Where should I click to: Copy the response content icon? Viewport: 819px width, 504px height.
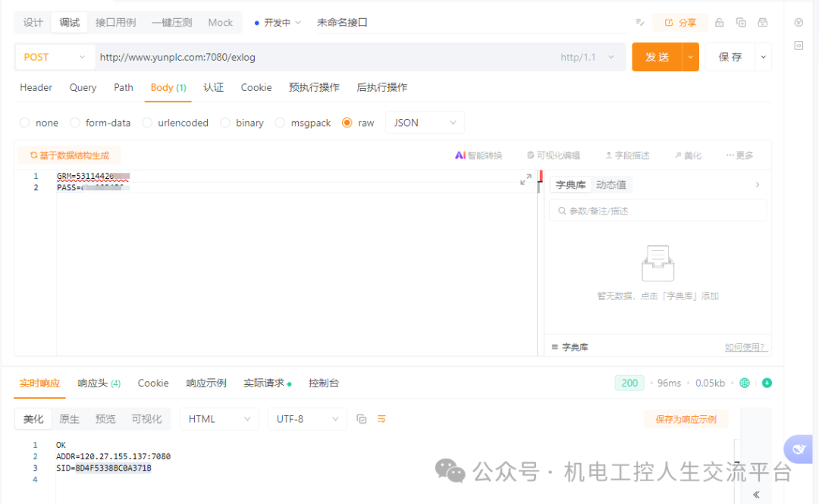coord(362,419)
